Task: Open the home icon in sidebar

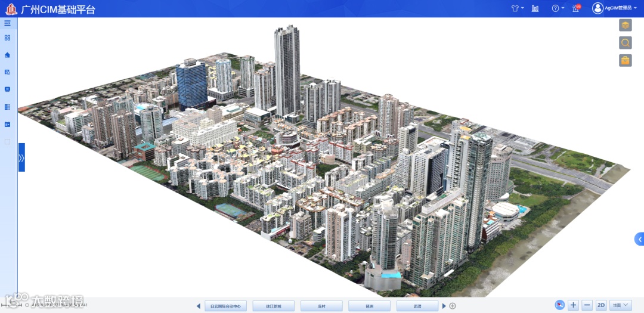Action: [7, 55]
